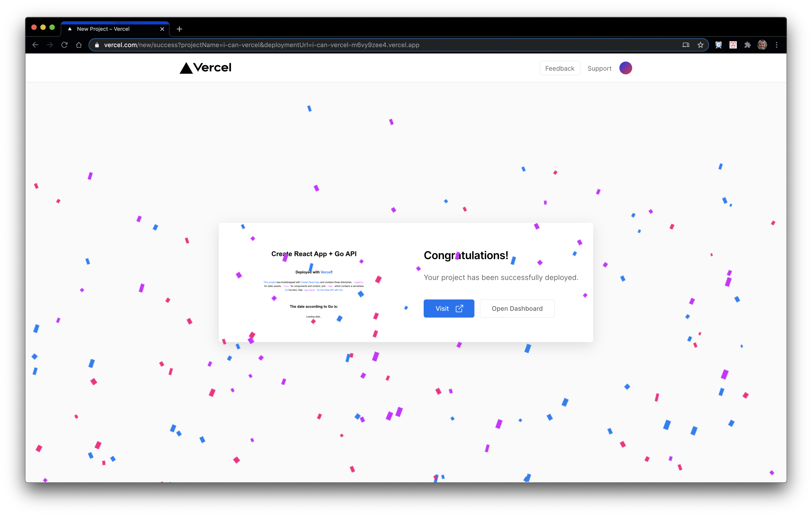This screenshot has width=812, height=516.
Task: Select the New Project – Vercel tab
Action: [115, 29]
